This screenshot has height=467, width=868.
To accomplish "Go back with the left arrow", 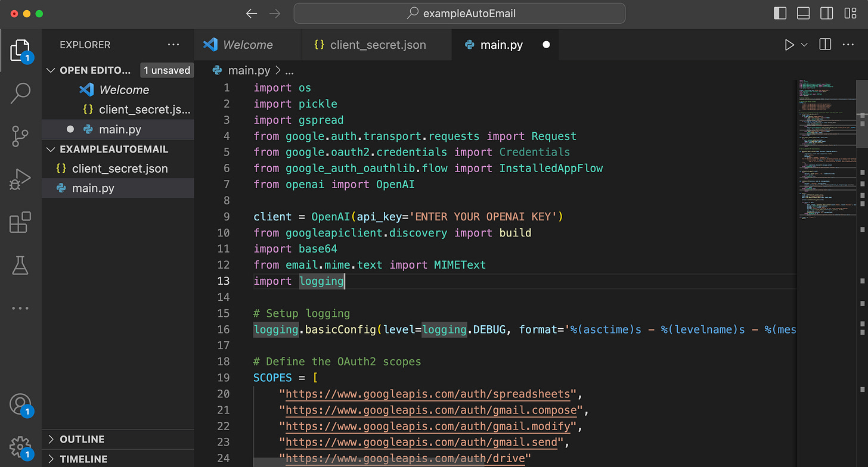I will (252, 13).
